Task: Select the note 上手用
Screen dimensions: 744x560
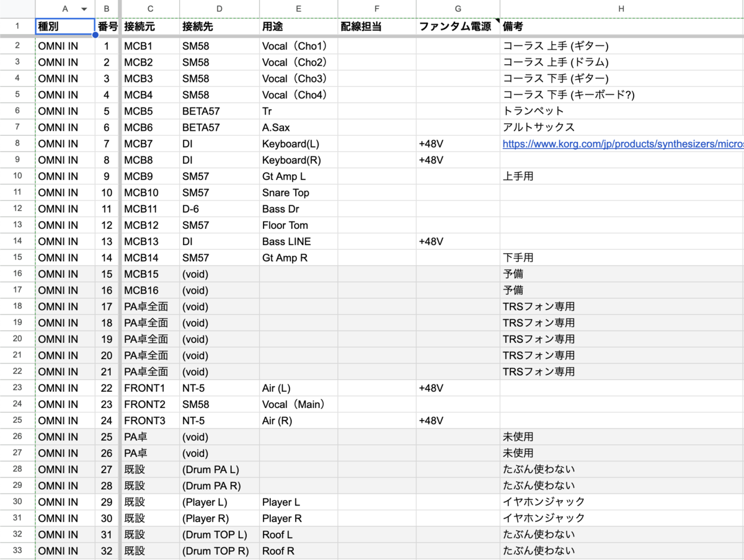Action: tap(622, 176)
